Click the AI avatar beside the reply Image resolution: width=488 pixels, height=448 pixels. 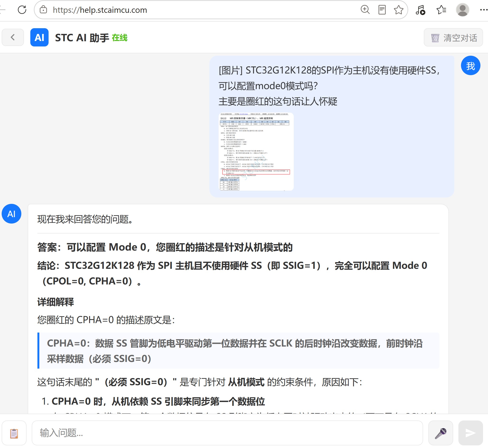click(11, 214)
